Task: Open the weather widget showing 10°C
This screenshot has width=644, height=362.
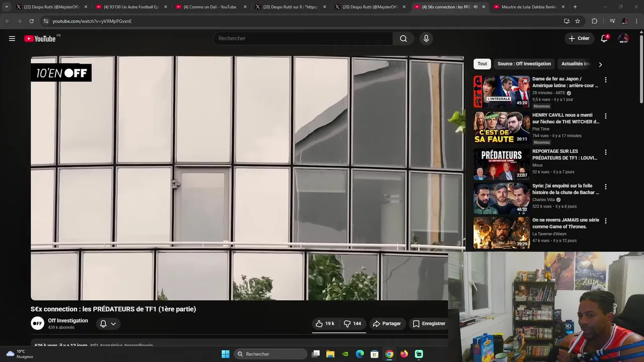Action: pos(20,354)
